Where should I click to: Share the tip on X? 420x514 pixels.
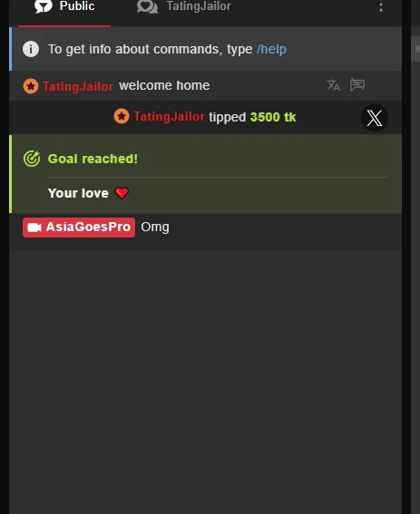click(x=375, y=118)
